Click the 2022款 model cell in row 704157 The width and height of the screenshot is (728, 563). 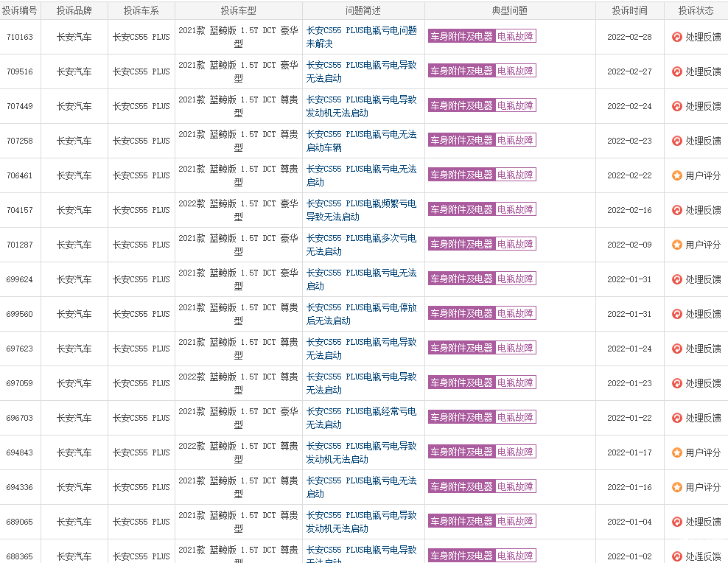(x=239, y=210)
